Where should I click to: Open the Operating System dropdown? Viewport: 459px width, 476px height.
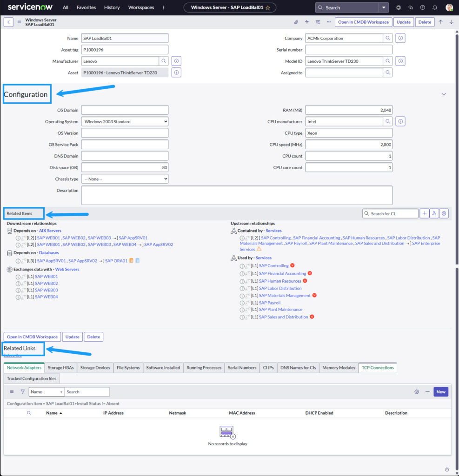125,122
